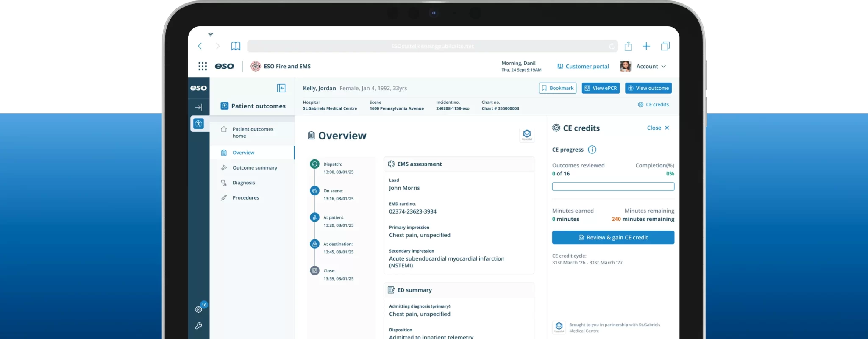Open the browser share icon
868x339 pixels.
[x=628, y=46]
